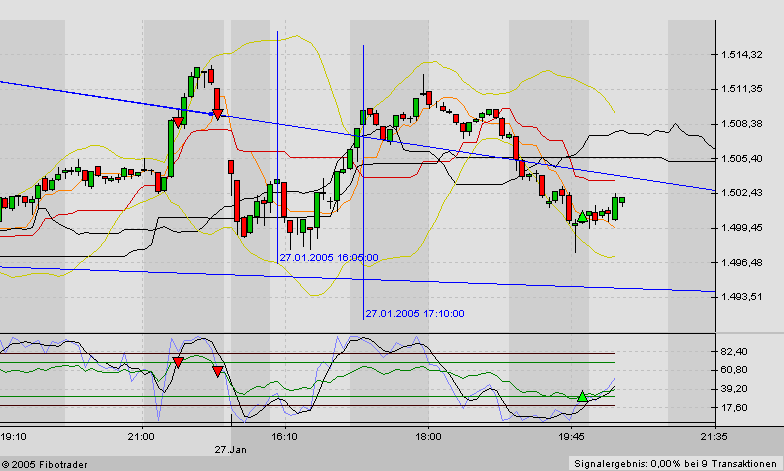Click oscillator axis value 17,60

tap(734, 408)
